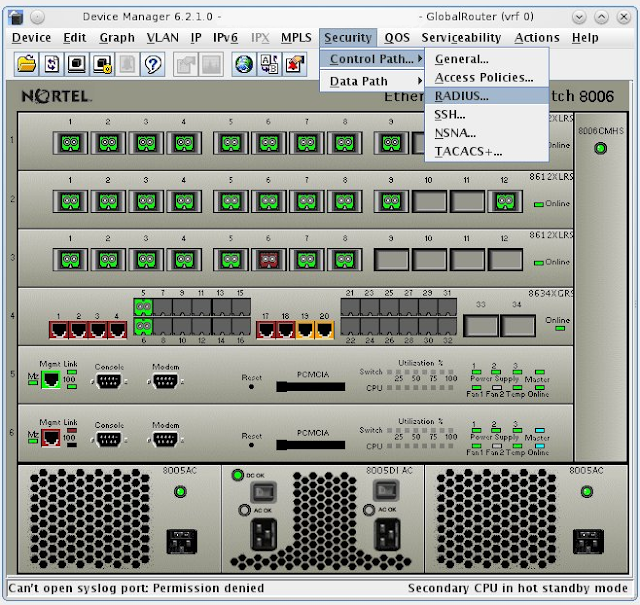The image size is (640, 605).
Task: Select green Mgmt port on slot 5 CPU
Action: pos(51,380)
